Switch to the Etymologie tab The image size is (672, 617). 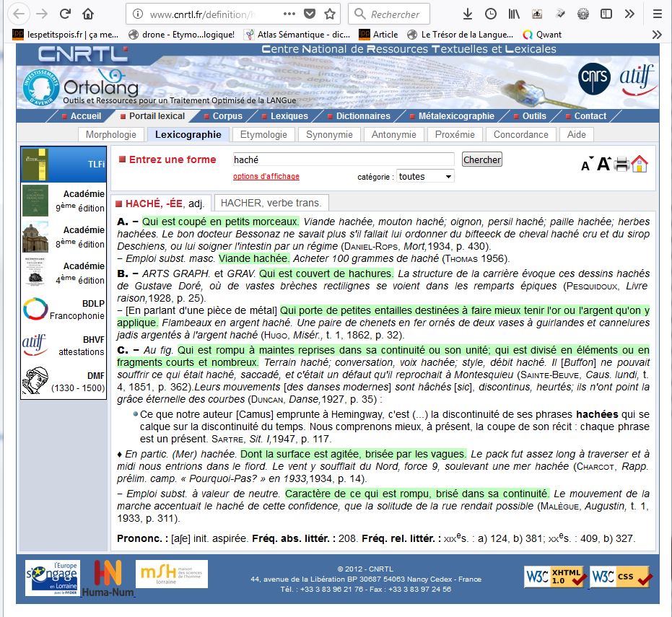(263, 134)
